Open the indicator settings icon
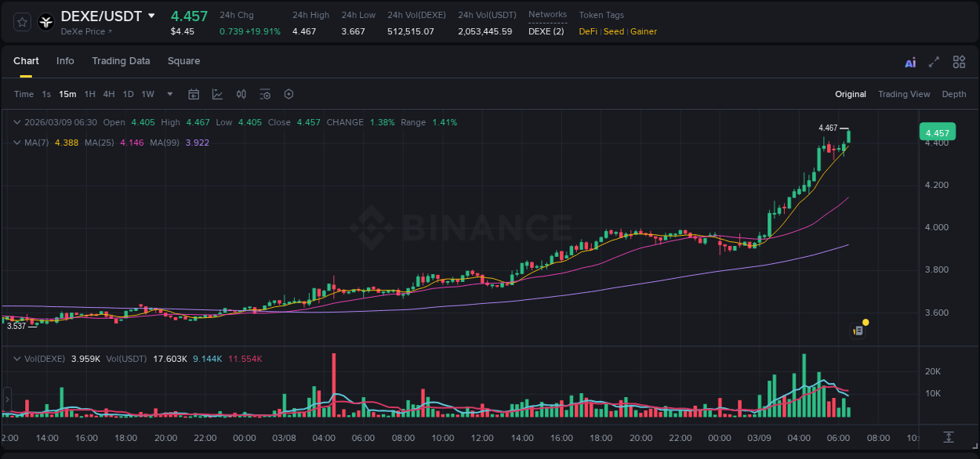Viewport: 980px width, 459px height. pyautogui.click(x=265, y=94)
